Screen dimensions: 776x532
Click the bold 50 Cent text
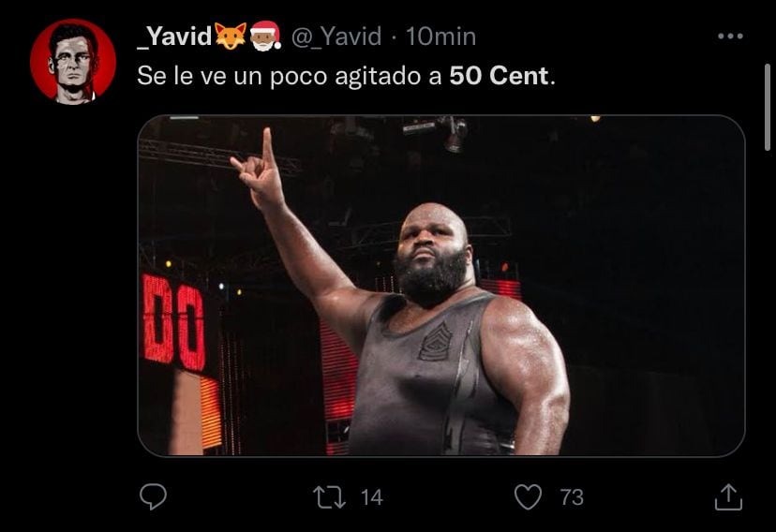(x=500, y=76)
